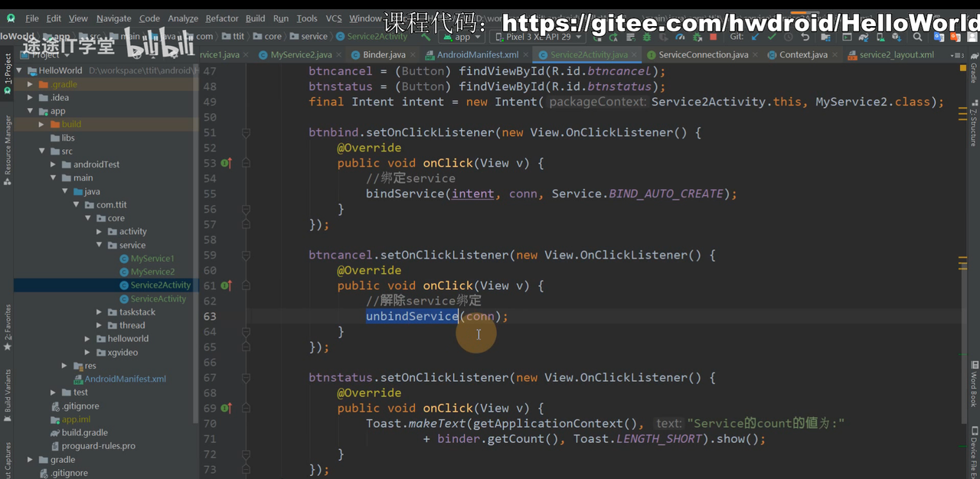Click the service breadcrumb in navigation bar
The width and height of the screenshot is (980, 479).
tap(308, 36)
